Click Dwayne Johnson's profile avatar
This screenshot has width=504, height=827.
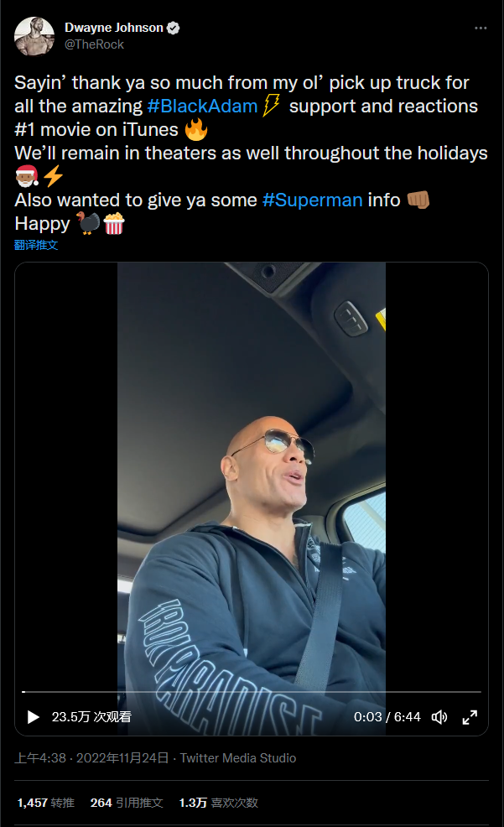point(34,36)
